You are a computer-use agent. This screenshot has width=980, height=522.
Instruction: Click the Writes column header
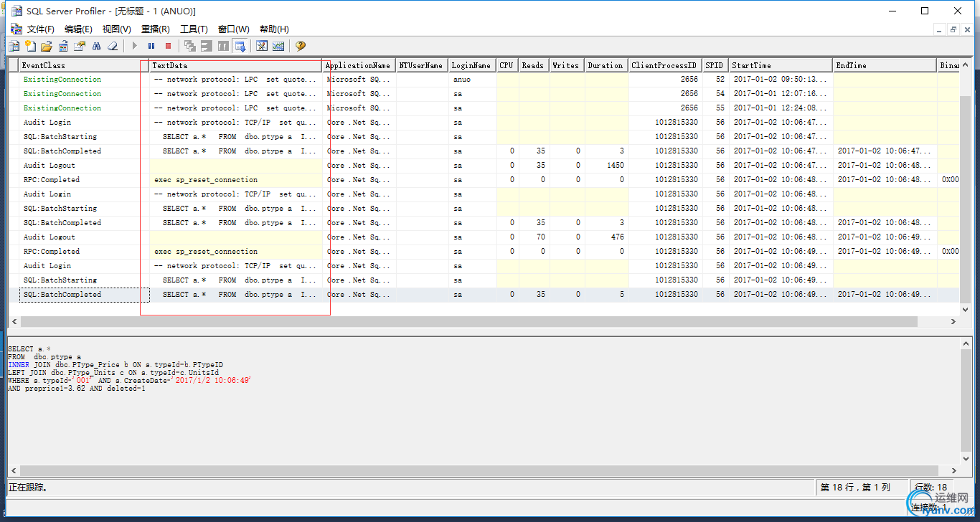coord(567,65)
